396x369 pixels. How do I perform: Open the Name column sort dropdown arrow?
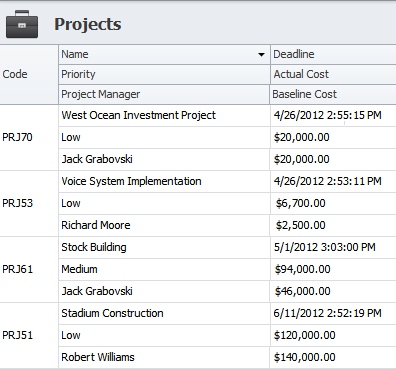(262, 55)
